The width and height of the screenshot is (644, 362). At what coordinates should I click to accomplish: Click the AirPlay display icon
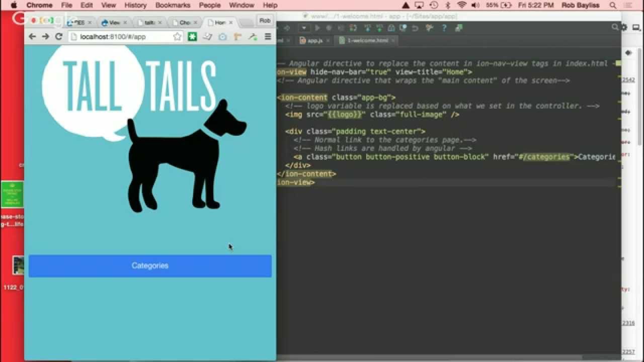[420, 5]
